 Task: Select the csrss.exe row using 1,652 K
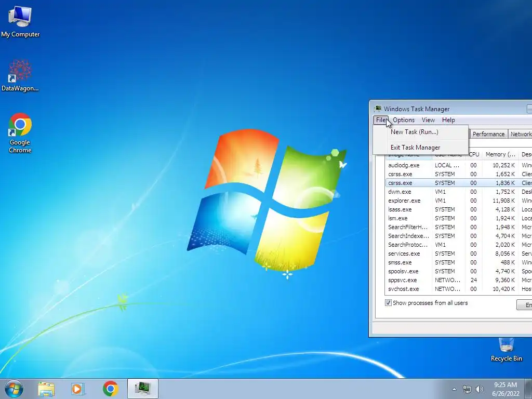click(459, 174)
